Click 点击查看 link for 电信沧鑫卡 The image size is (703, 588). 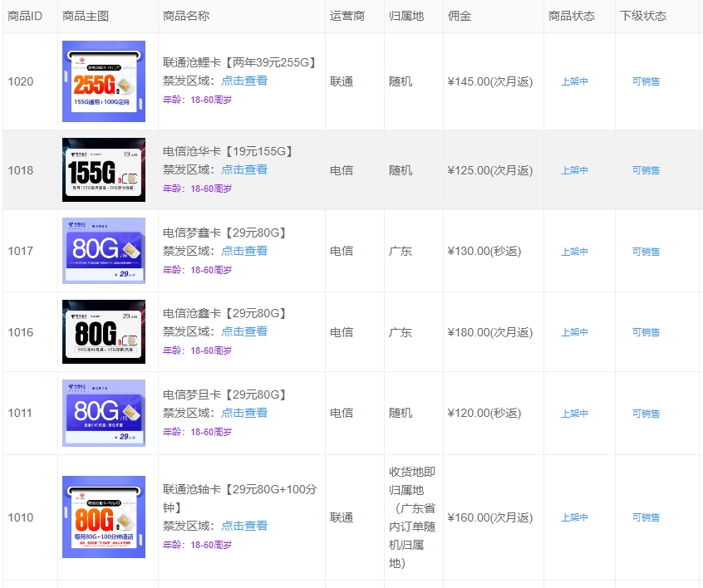pyautogui.click(x=244, y=331)
